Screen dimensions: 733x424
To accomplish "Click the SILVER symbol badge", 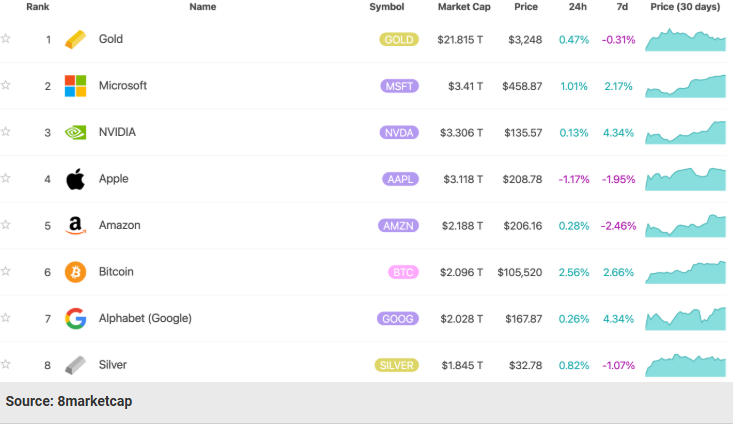I will click(x=396, y=365).
